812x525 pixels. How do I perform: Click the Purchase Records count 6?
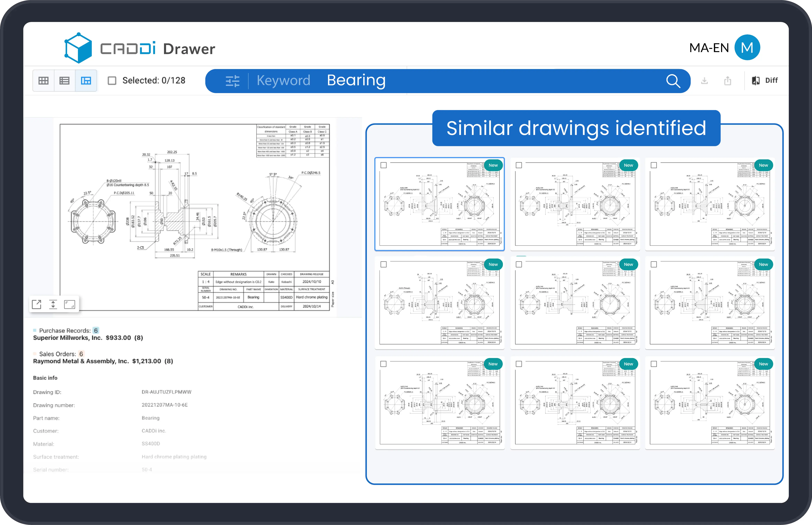[96, 330]
